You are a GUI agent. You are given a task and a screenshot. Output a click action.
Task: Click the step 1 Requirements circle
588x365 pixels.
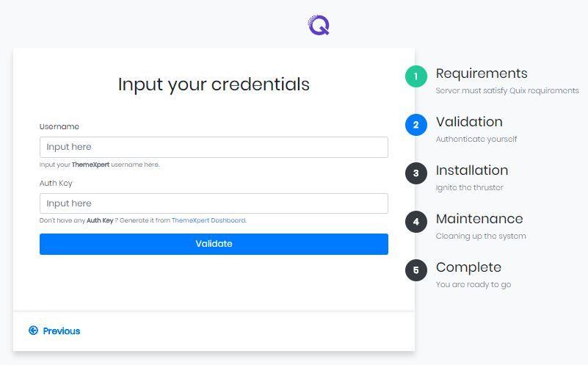tap(415, 76)
